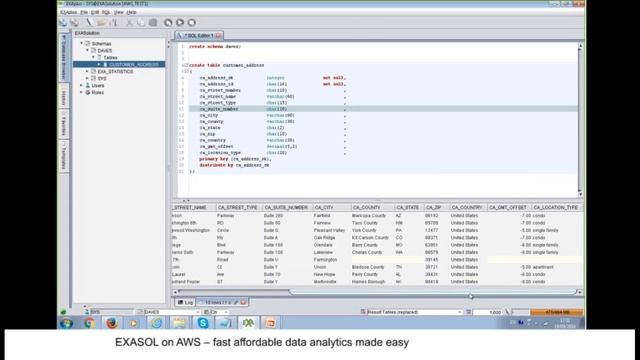Open the SQL menu
Viewport: 640px width, 360px height.
click(x=106, y=12)
